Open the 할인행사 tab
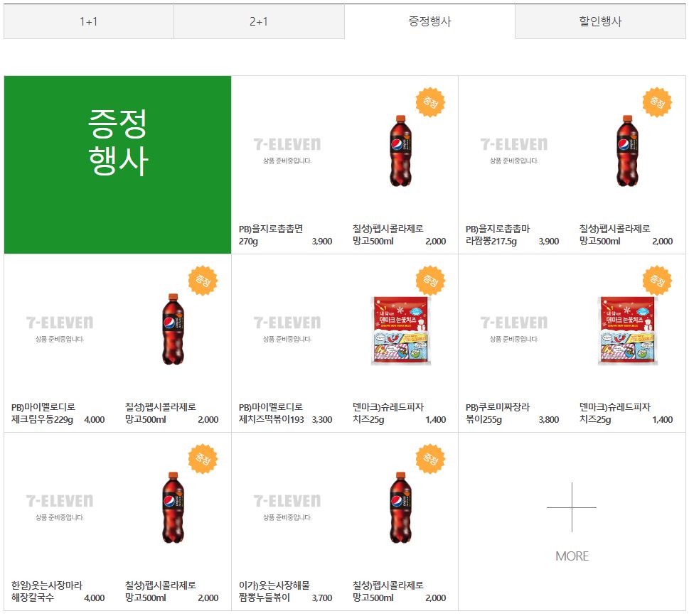 [601, 21]
